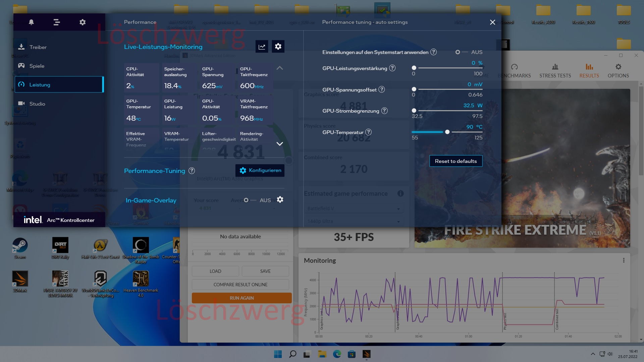
Task: Toggle the In-Game-Overlay AUS switch
Action: 250,200
